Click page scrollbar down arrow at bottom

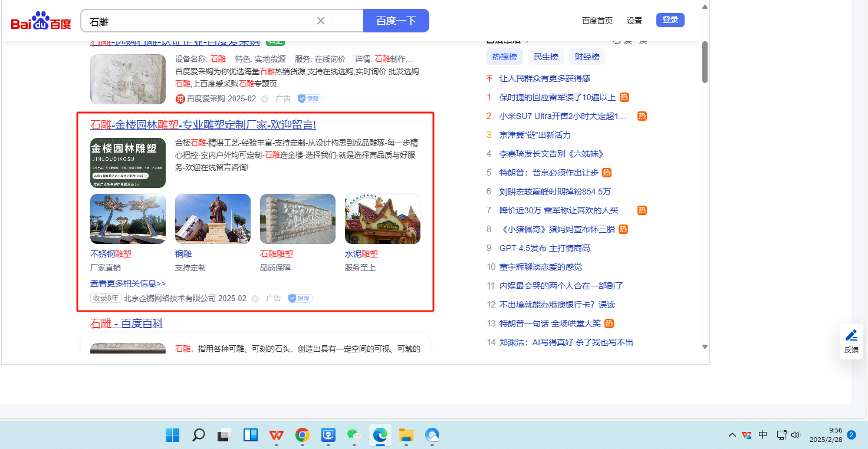(x=705, y=346)
